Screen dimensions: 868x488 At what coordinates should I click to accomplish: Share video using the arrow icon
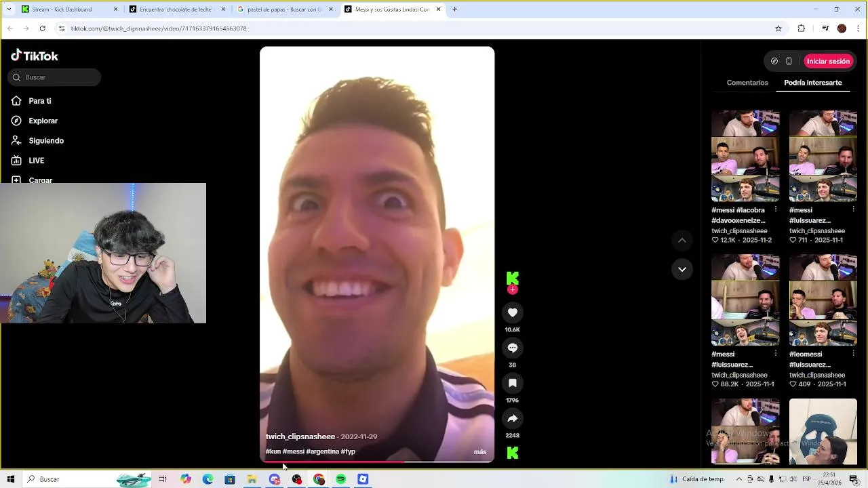click(513, 418)
